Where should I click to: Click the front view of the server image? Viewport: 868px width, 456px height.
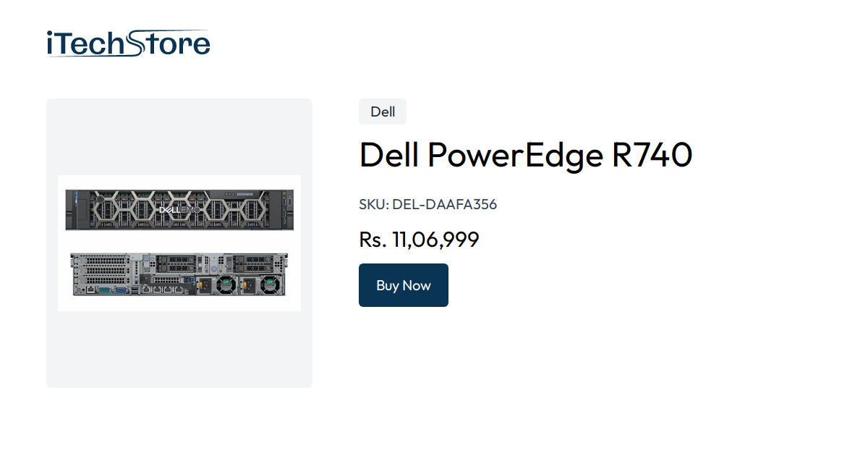pos(179,208)
